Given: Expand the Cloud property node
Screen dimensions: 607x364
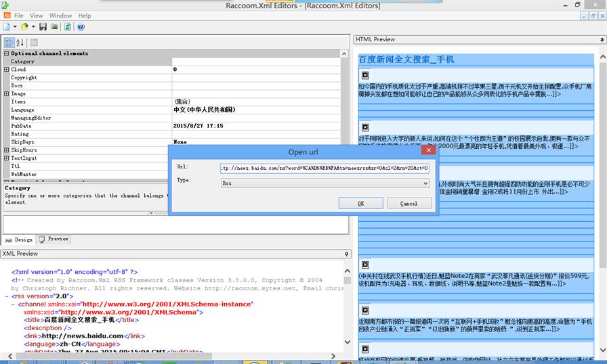Looking at the screenshot, I should pyautogui.click(x=7, y=70).
